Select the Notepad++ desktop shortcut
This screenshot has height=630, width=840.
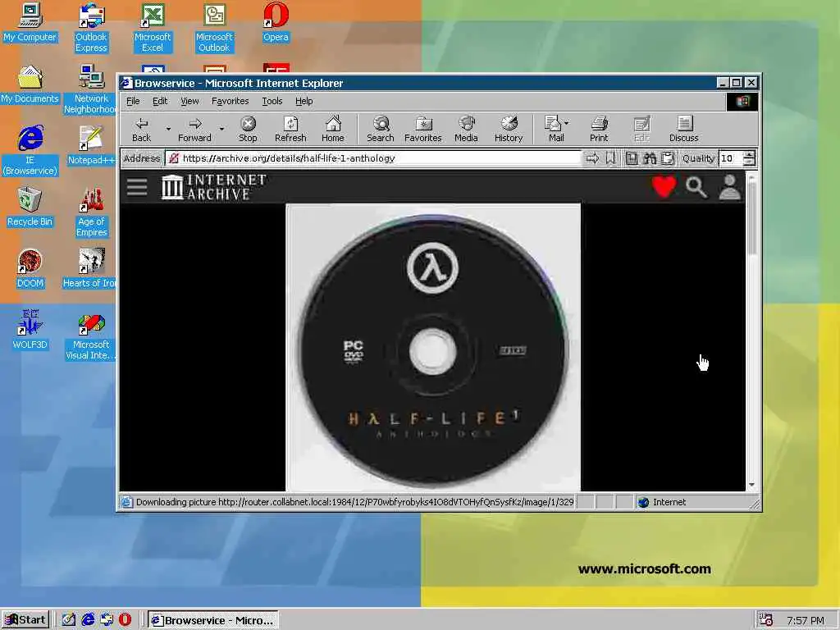point(91,146)
